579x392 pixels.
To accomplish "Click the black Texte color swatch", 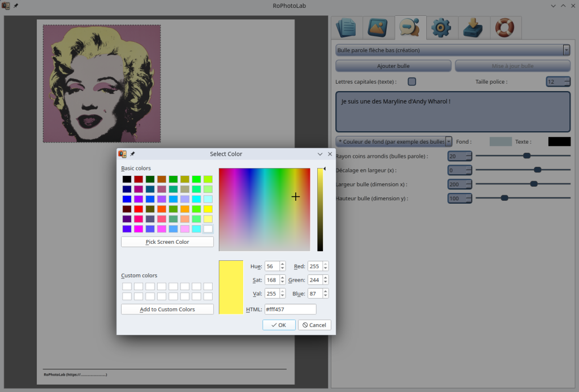I will 559,141.
